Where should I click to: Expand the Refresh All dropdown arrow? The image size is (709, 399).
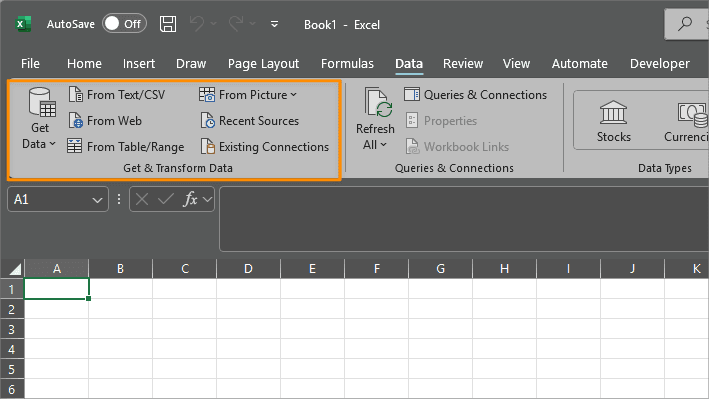pyautogui.click(x=384, y=145)
